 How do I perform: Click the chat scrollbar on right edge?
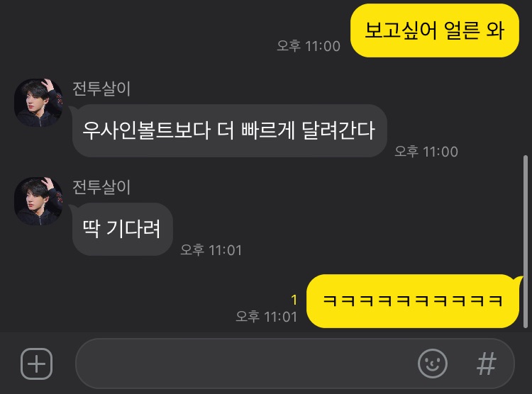(x=526, y=242)
